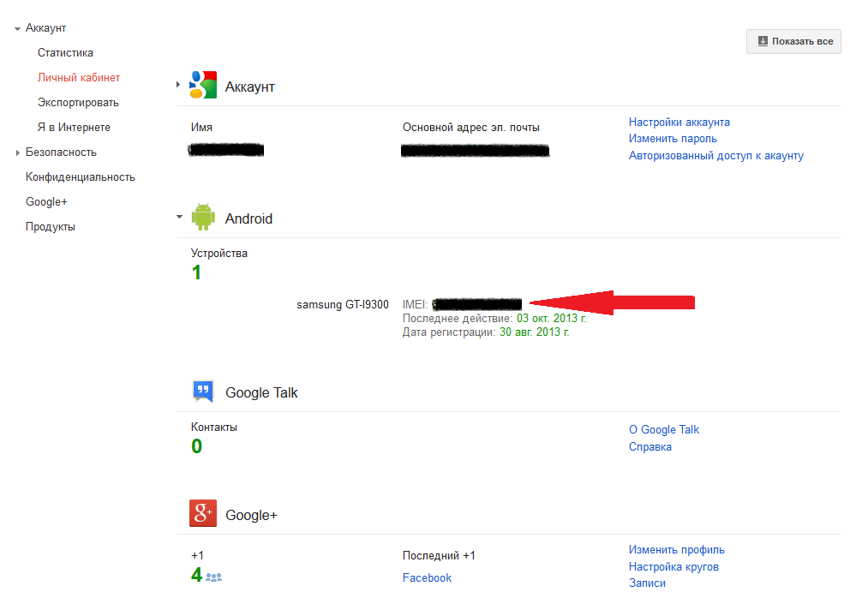Go to Конфиденциальность in sidebar
Screen dimensions: 856x616
pos(81,176)
